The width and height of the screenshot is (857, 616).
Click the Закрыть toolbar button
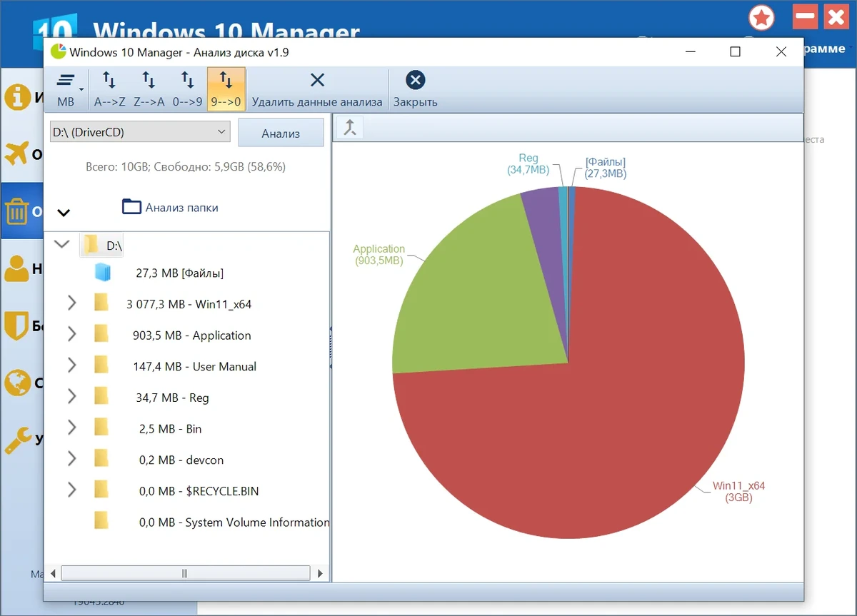pyautogui.click(x=415, y=89)
